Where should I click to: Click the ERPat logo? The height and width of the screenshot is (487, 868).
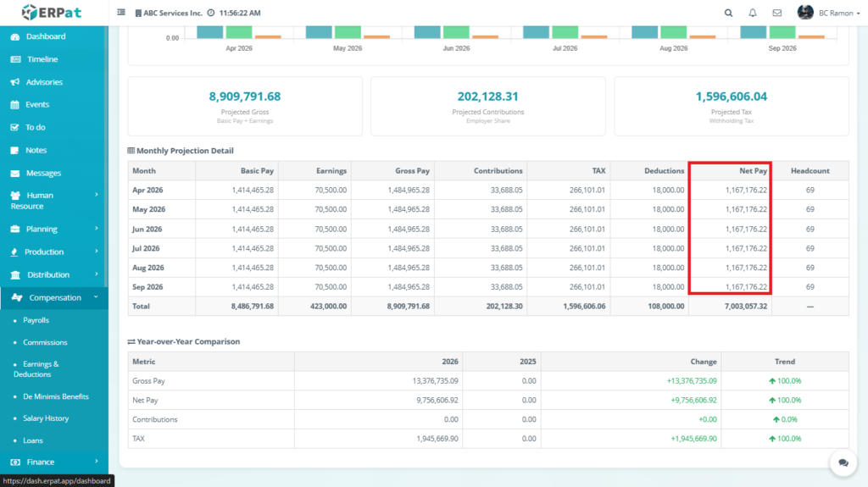coord(53,13)
